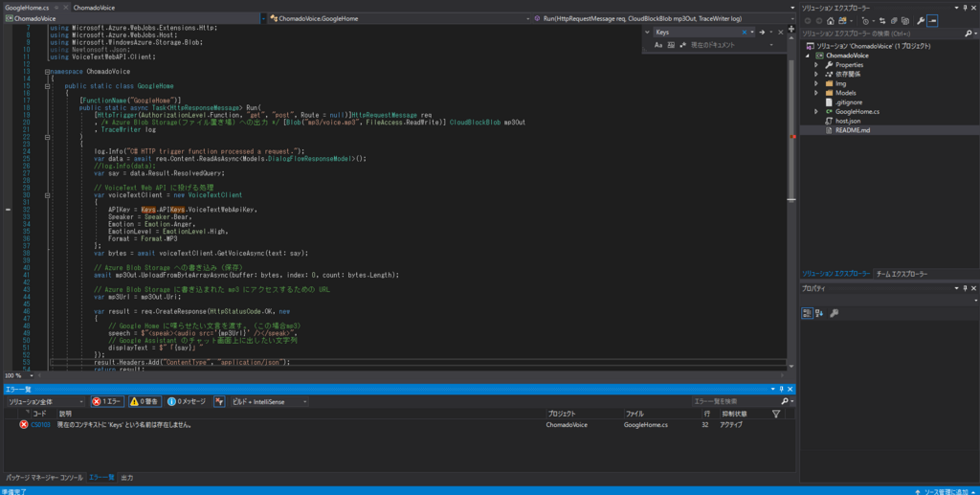
Task: Expand the Models folder
Action: 816,93
